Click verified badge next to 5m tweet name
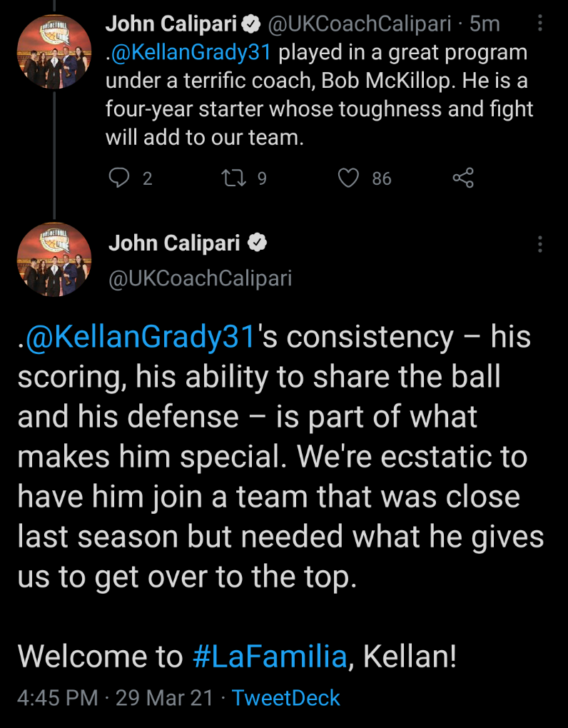The image size is (568, 728). click(x=250, y=24)
